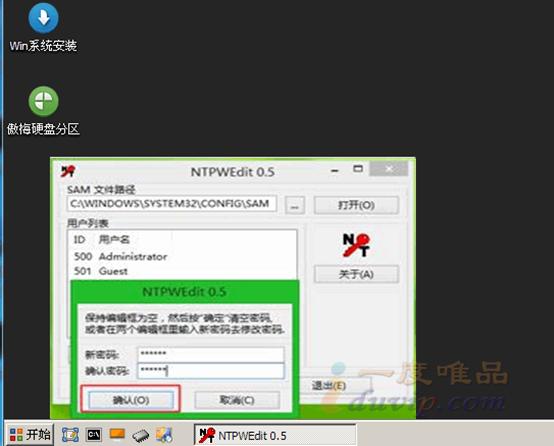Viewport: 554px width, 446px height.
Task: Browse for SAM file with ... button
Action: (x=295, y=205)
